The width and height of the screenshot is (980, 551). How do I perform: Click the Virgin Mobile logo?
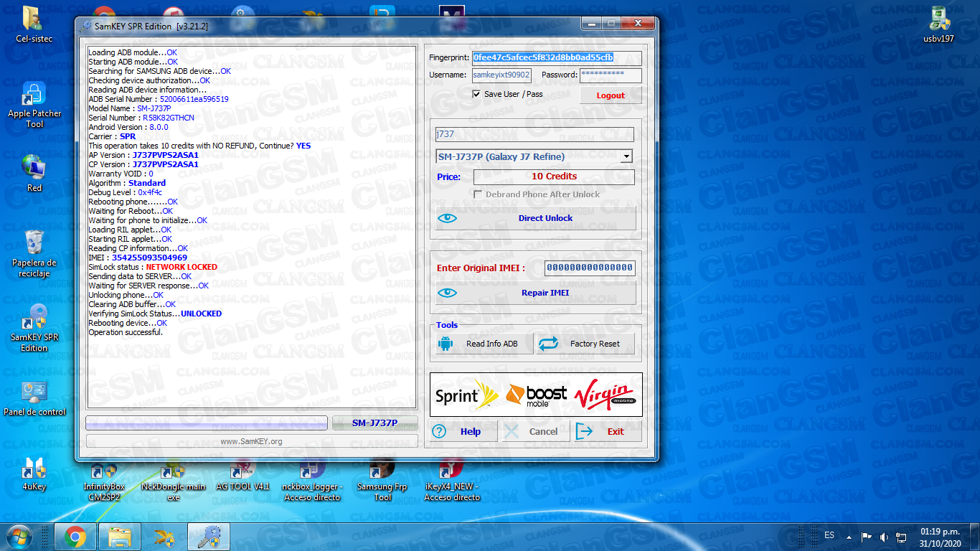(x=604, y=393)
